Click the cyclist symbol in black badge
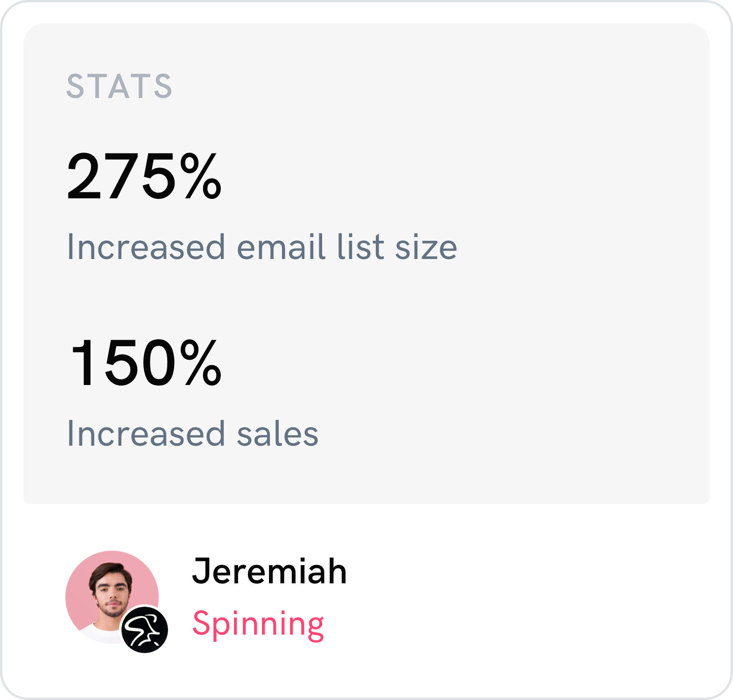 [x=144, y=630]
